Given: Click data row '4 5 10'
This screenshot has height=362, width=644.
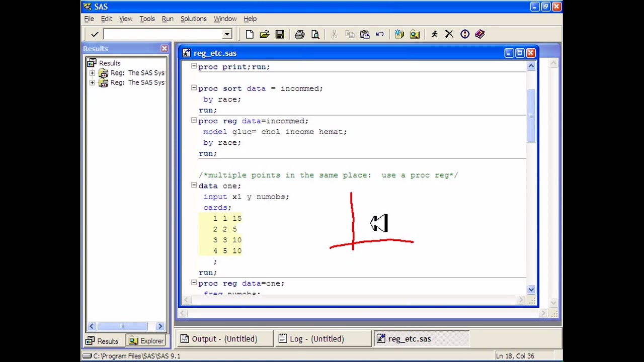Looking at the screenshot, I should coord(227,251).
